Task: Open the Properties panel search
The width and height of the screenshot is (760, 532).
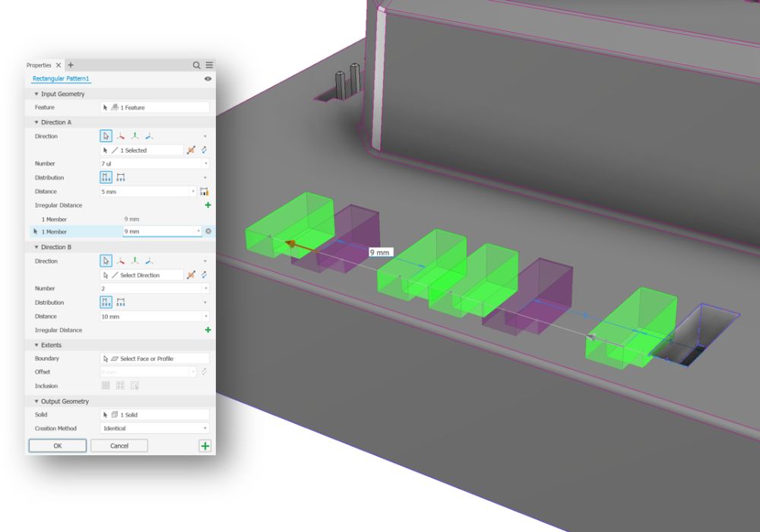Action: click(196, 65)
